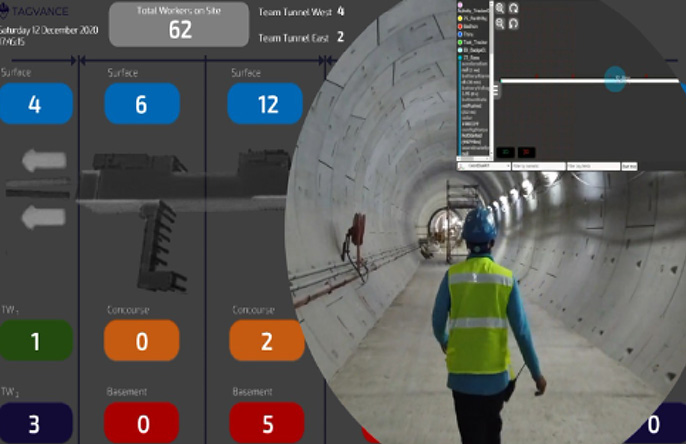Image resolution: width=686 pixels, height=444 pixels.
Task: Click the tag list horizontal scrollbar
Action: pyautogui.click(x=475, y=158)
